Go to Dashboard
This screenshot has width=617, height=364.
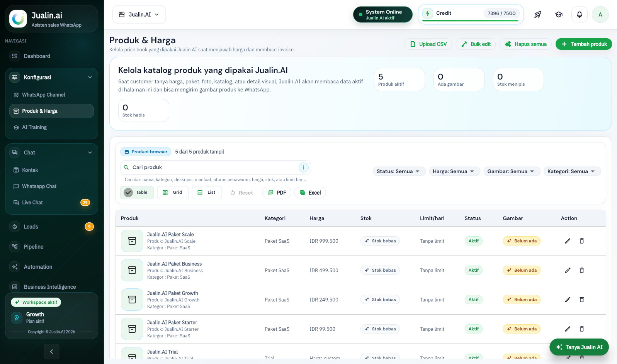point(51,56)
